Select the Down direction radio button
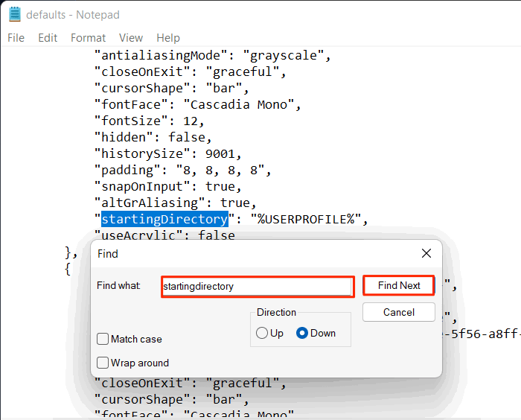The width and height of the screenshot is (521, 420). coord(302,333)
